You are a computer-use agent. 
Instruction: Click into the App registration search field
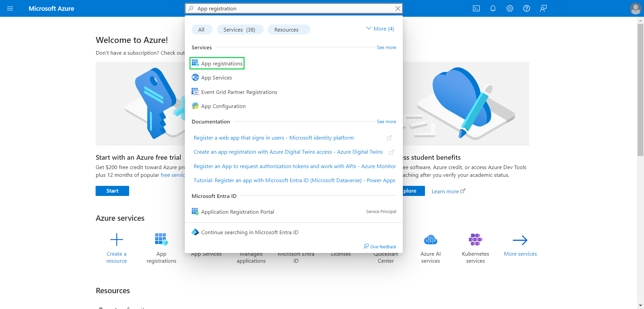pos(293,8)
